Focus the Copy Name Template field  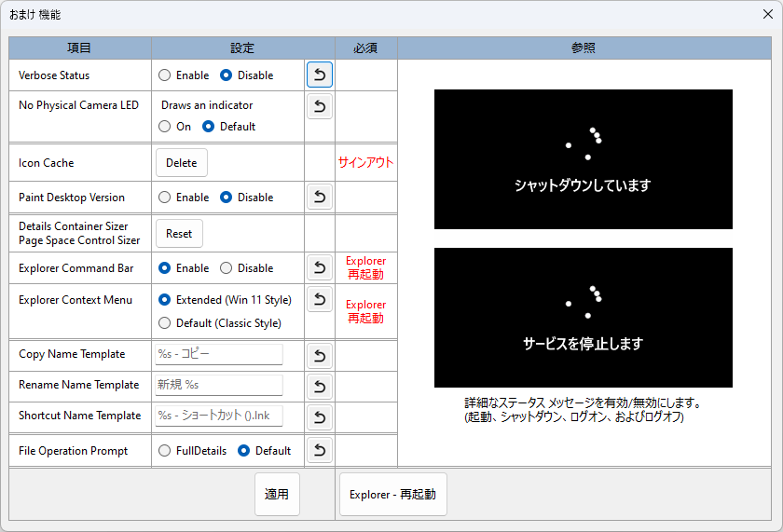(219, 354)
